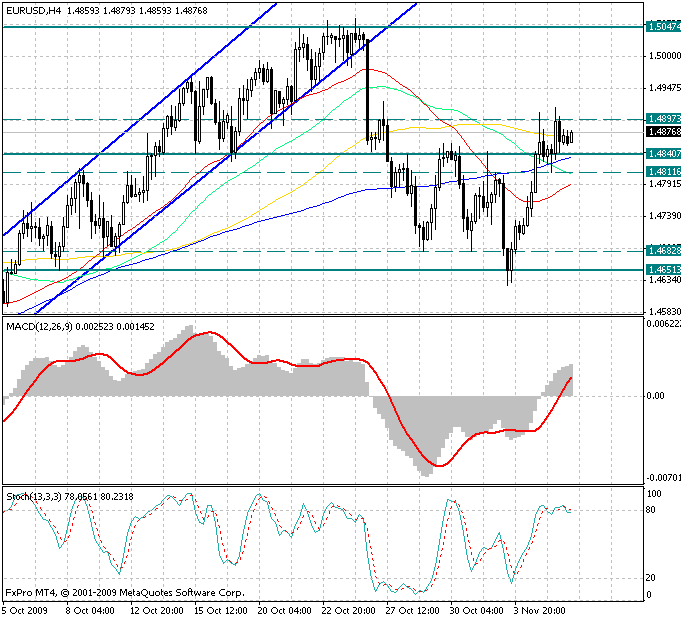The image size is (681, 618).
Task: Click the 1.45830 price axis value
Action: [664, 311]
